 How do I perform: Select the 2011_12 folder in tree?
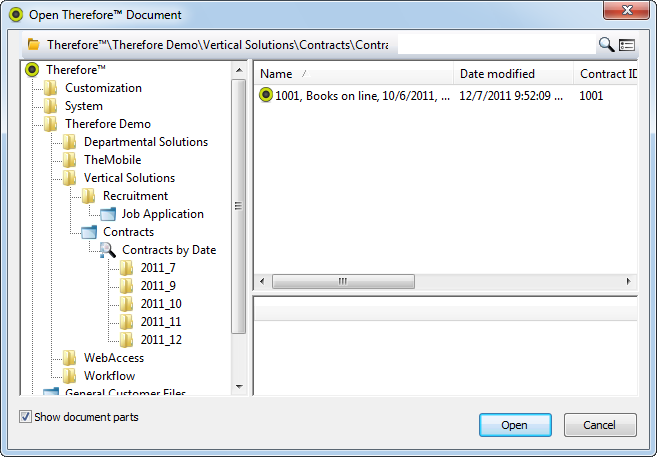pos(160,340)
